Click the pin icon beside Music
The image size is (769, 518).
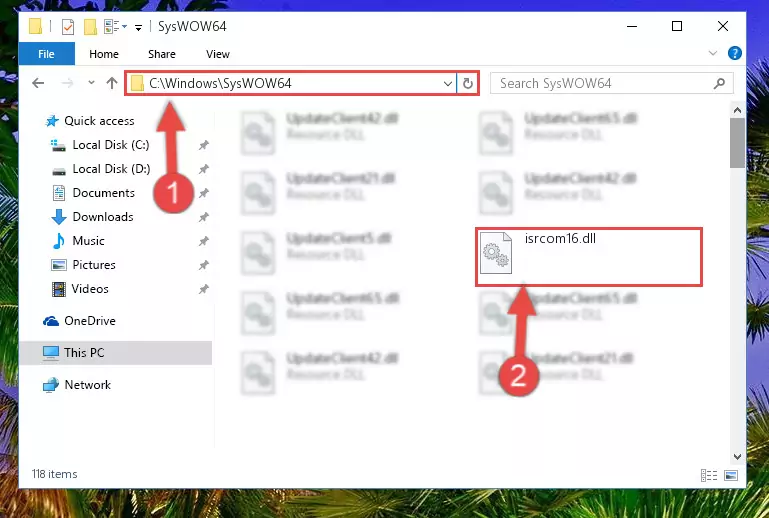tap(204, 241)
